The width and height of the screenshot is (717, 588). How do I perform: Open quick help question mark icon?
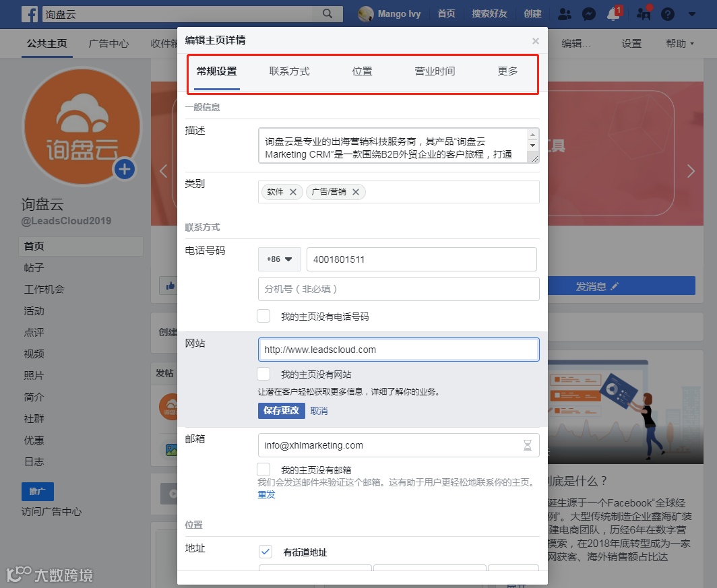click(668, 14)
